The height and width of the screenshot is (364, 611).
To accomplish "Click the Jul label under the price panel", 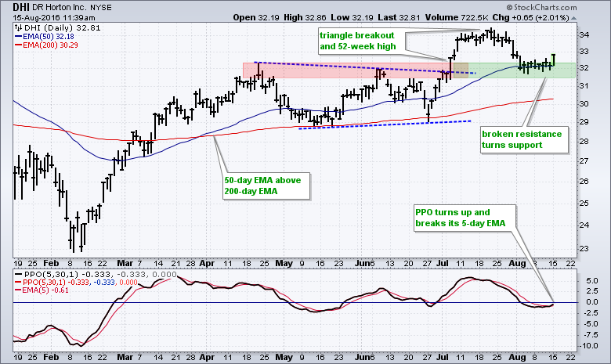I will coord(443,263).
